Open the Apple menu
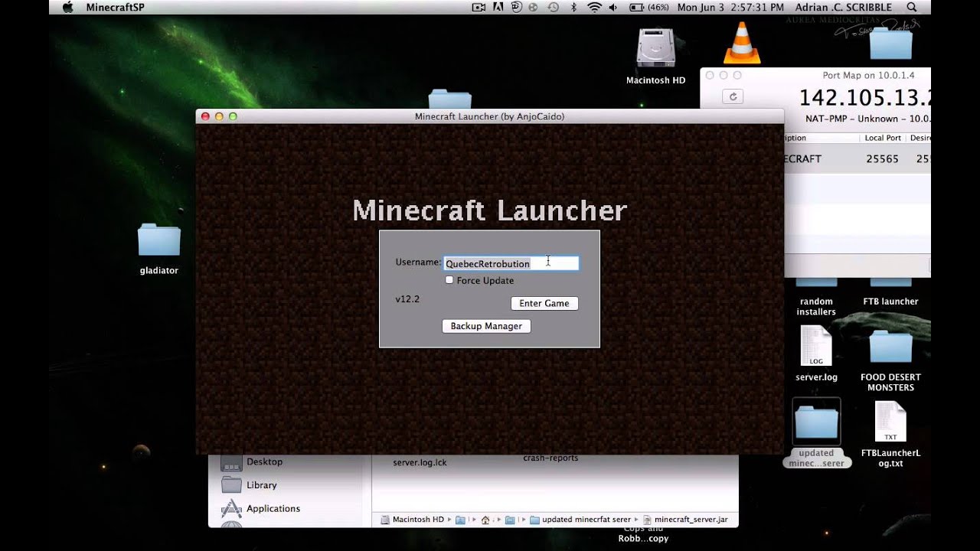This screenshot has height=551, width=980. [67, 8]
